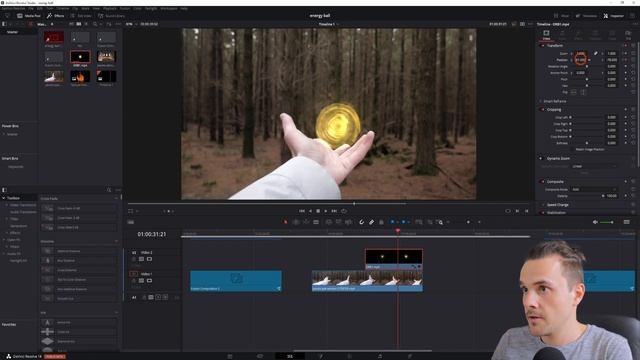Click the red playhead marker on ruler
The height and width of the screenshot is (360, 640).
tap(398, 231)
